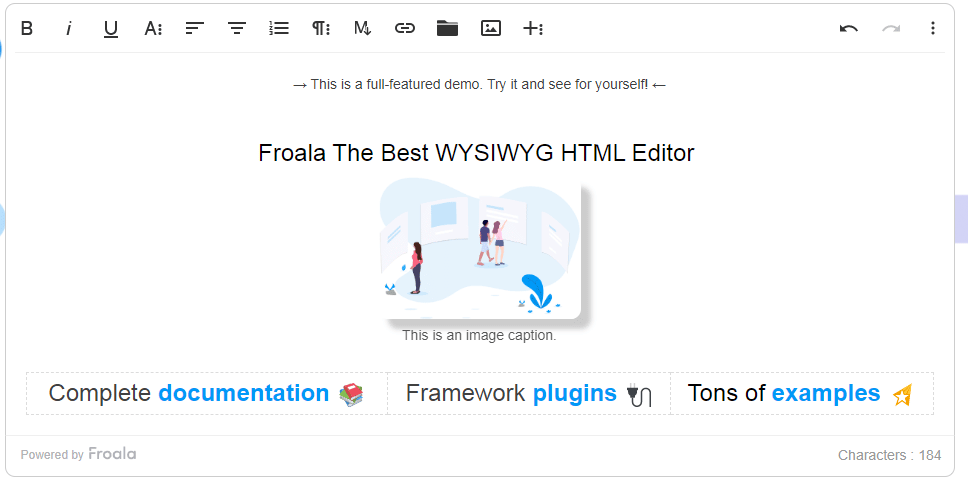
Task: Click the plug emoji beside plugins
Action: [639, 395]
